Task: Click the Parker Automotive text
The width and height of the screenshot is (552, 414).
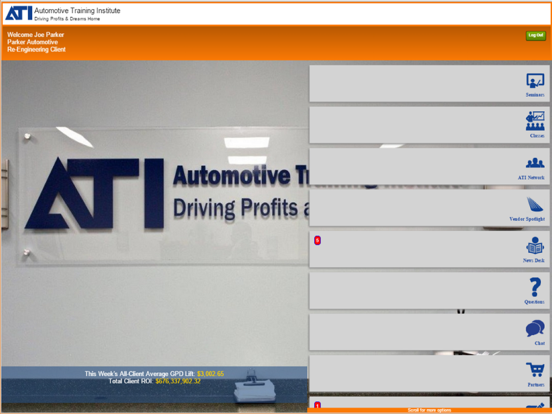Action: (32, 42)
